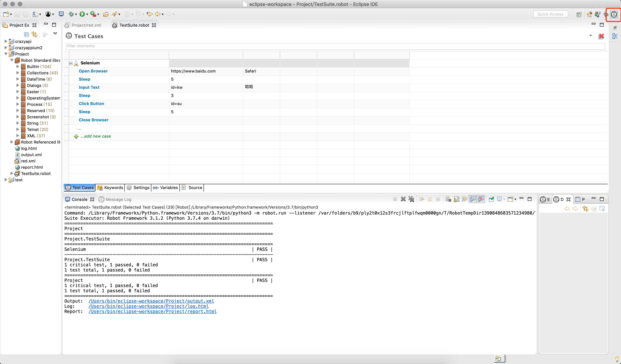Toggle Scroll Lock in console toolbar

456,199
